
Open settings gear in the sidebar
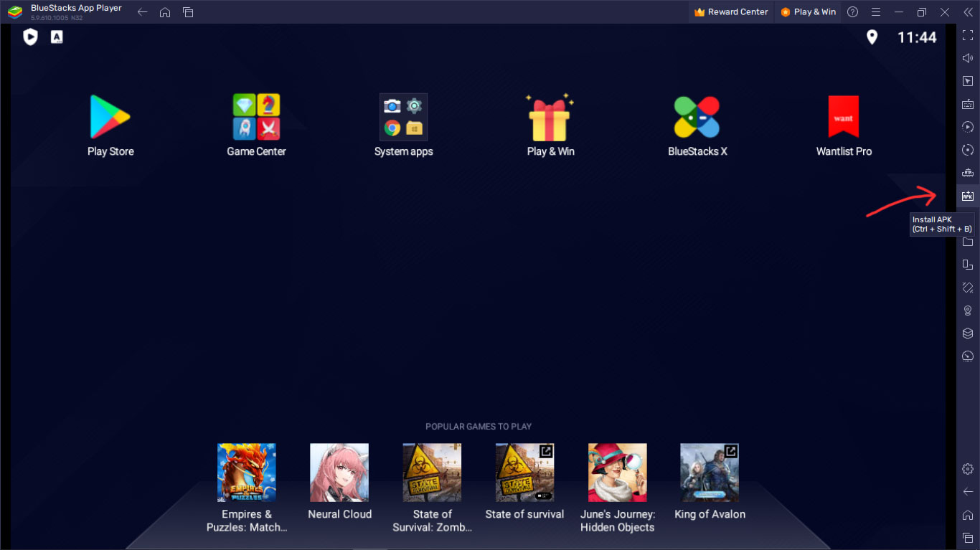pyautogui.click(x=968, y=469)
